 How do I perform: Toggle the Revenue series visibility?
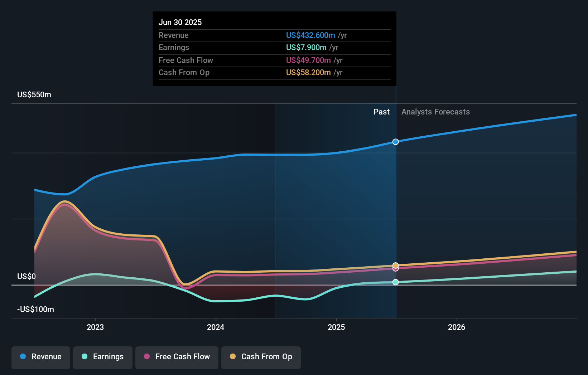coord(40,357)
